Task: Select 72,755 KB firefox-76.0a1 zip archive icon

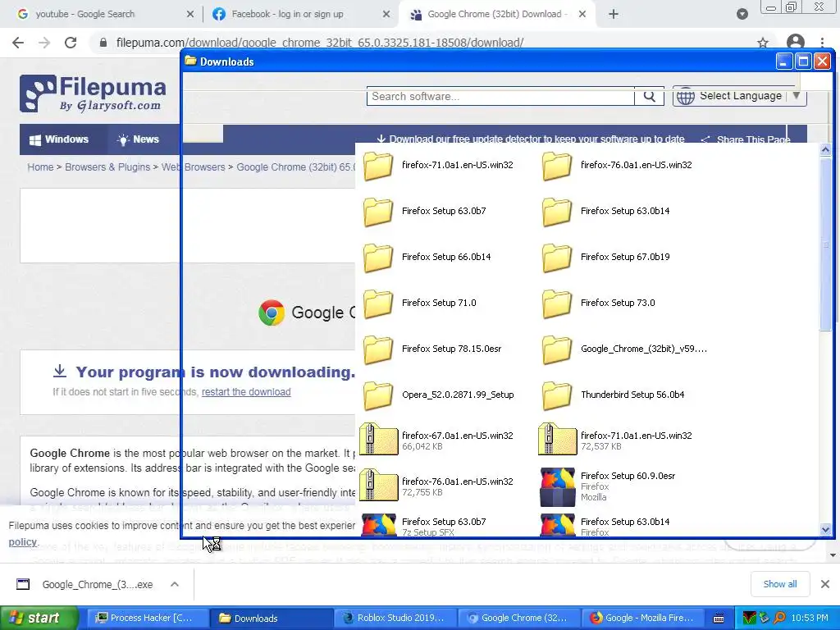Action: tap(379, 485)
